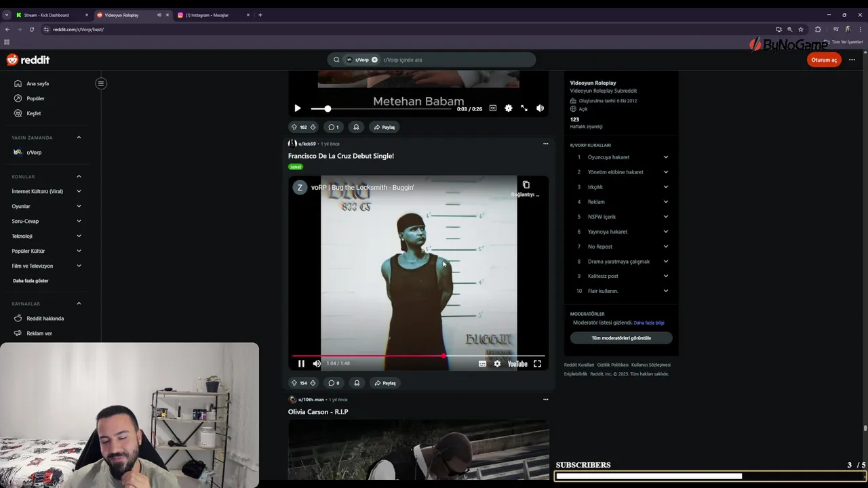Open YouTube embed settings gear

click(x=497, y=363)
